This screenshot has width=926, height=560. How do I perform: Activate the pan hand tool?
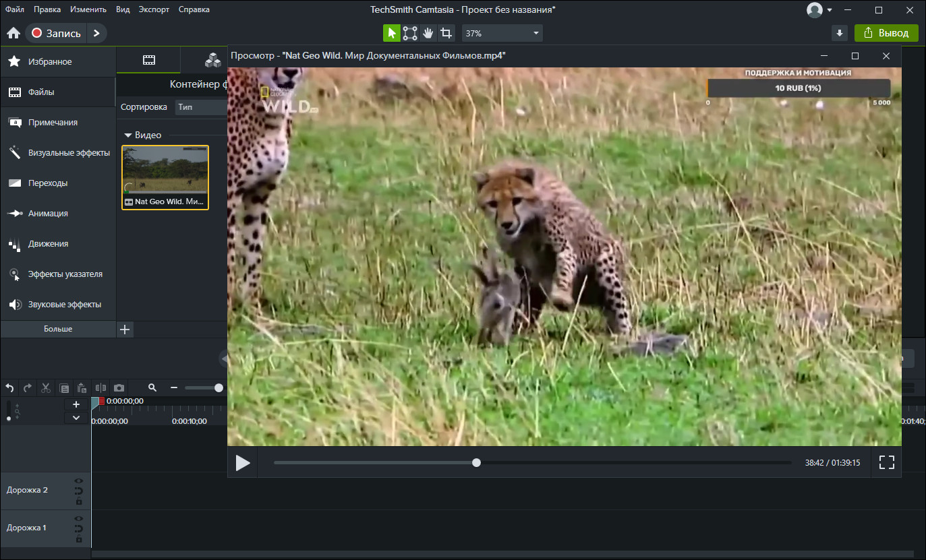428,33
